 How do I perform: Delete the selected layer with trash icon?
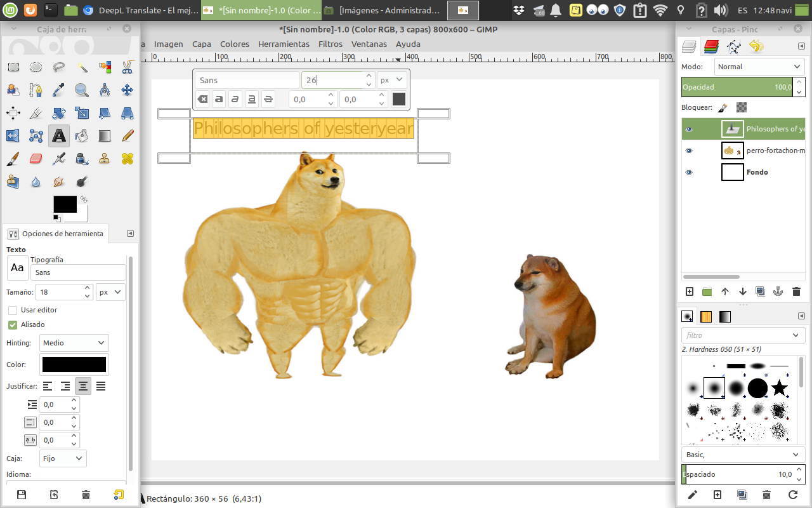point(796,291)
